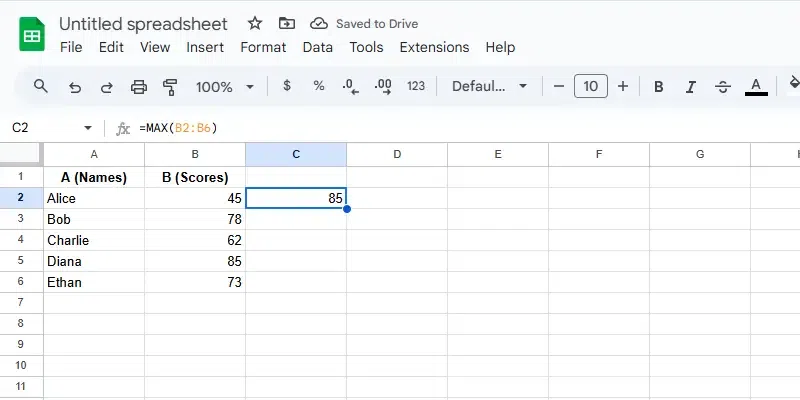Open the Default font dropdown

point(490,87)
